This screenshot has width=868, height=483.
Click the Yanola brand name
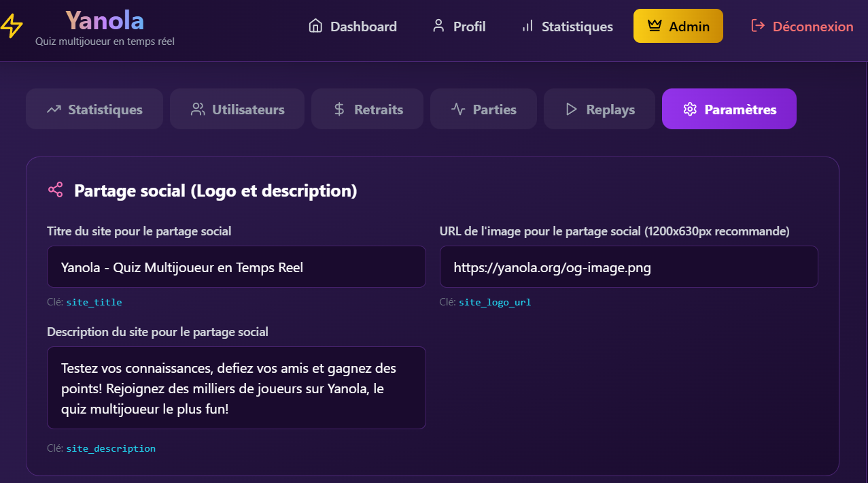click(105, 20)
